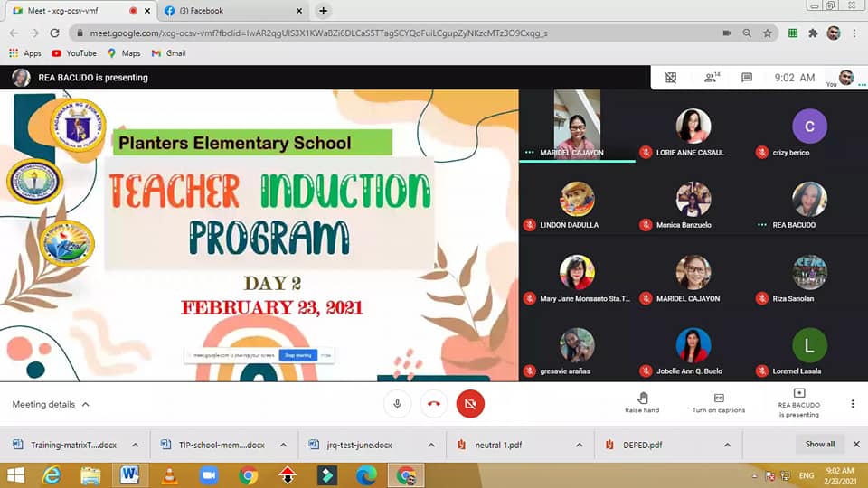Open Internet Explorer from taskbar
The width and height of the screenshot is (868, 488).
pyautogui.click(x=52, y=475)
